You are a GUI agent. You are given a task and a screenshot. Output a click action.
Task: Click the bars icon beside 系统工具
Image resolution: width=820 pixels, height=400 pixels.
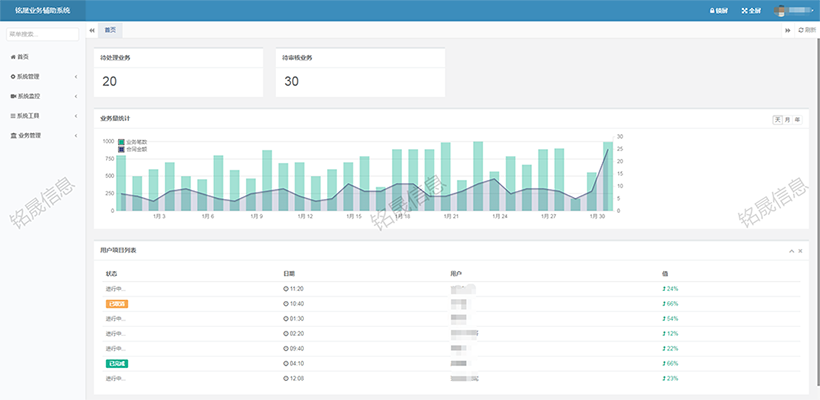pos(13,116)
